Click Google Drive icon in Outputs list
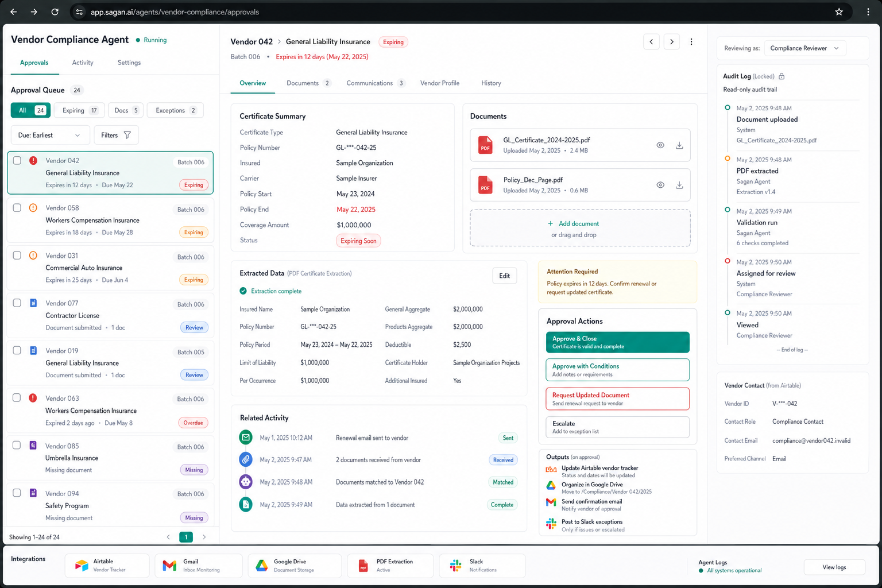The width and height of the screenshot is (882, 588). (551, 485)
